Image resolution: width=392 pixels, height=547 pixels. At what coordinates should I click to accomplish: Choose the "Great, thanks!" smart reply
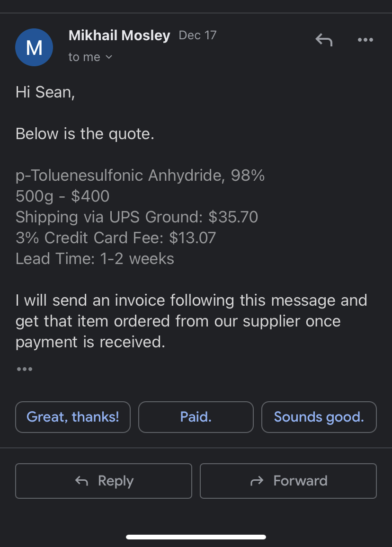[73, 417]
